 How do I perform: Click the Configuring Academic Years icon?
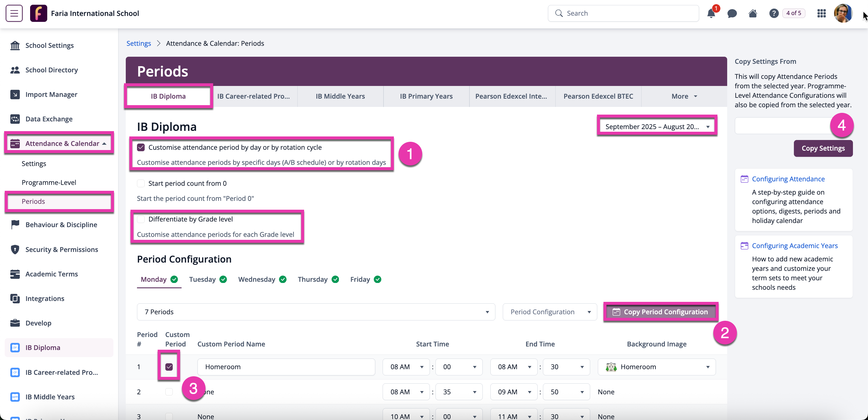click(744, 246)
